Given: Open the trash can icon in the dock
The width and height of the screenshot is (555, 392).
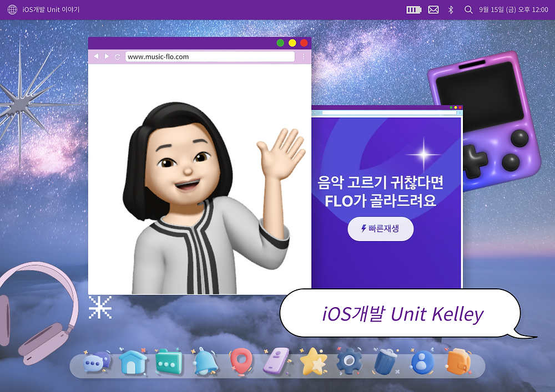Looking at the screenshot, I should [386, 362].
